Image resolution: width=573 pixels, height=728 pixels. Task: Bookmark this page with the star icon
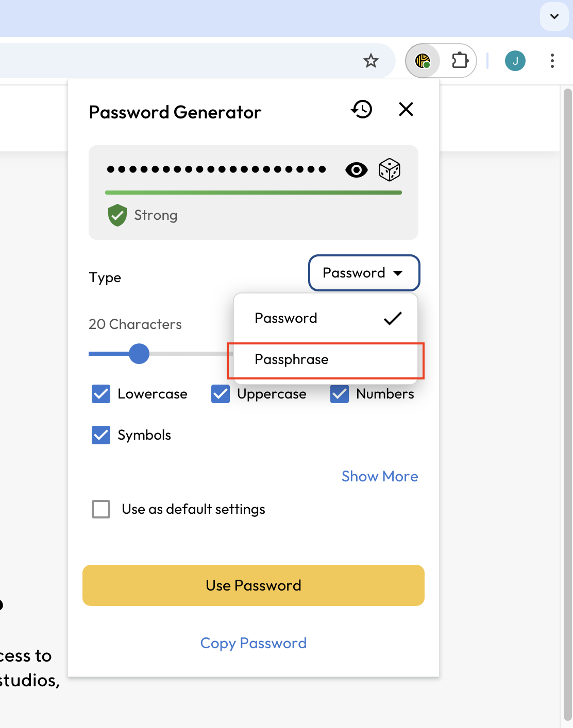point(371,61)
